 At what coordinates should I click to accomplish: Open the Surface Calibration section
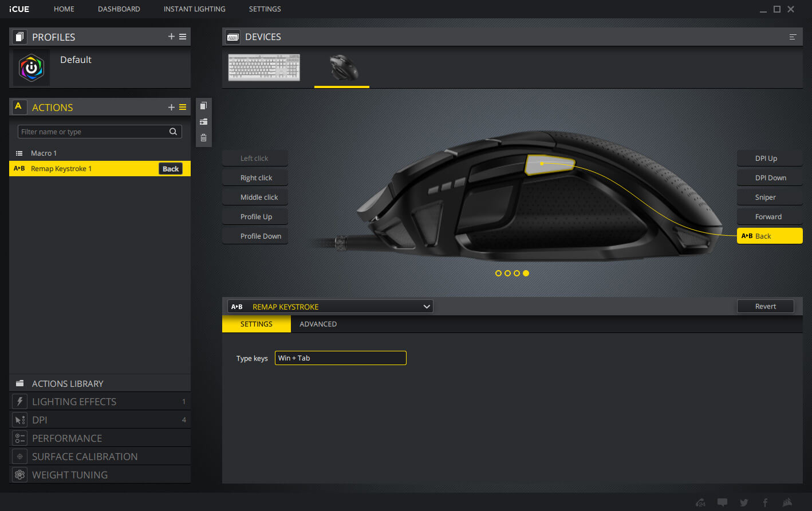100,457
